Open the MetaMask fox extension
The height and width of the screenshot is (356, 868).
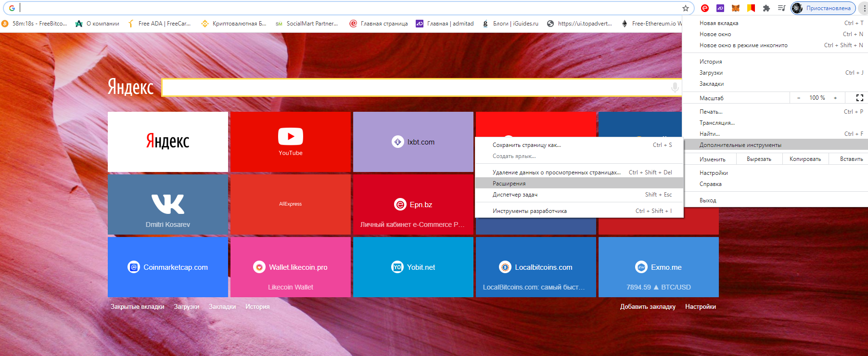tap(736, 8)
